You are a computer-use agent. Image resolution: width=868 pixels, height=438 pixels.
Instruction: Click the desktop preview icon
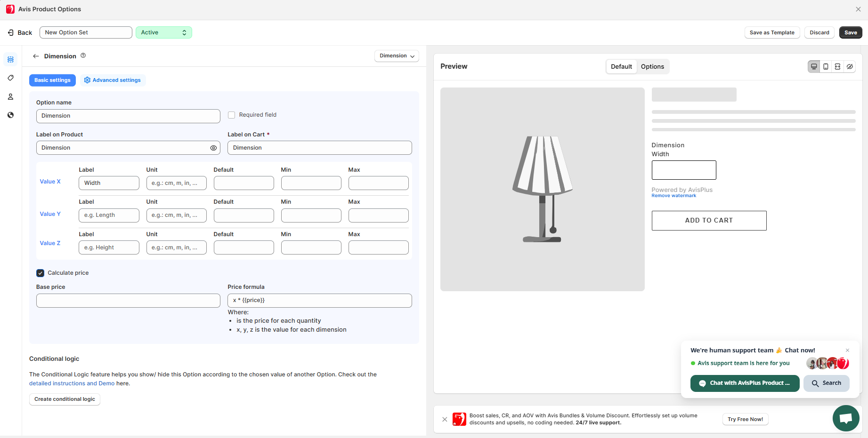pos(814,67)
